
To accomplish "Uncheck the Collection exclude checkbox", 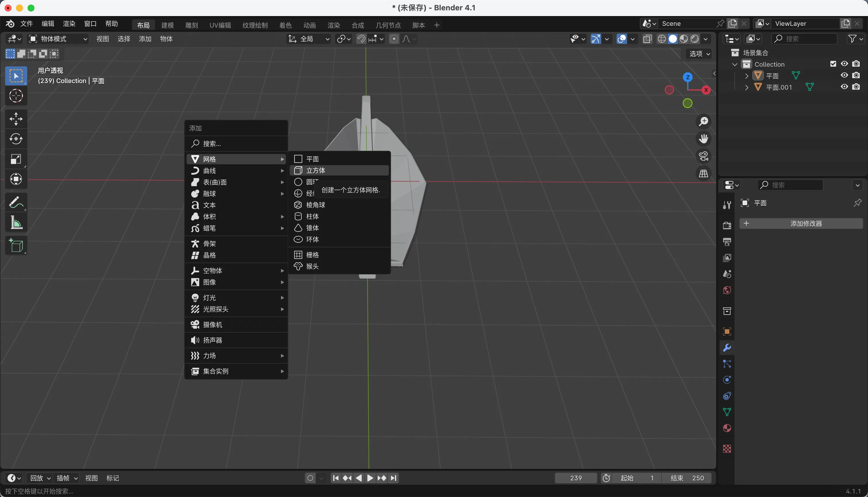I will point(833,64).
